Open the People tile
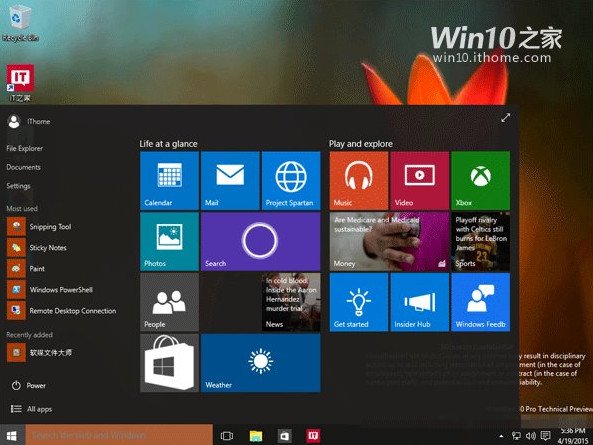The height and width of the screenshot is (445, 593). click(x=169, y=302)
